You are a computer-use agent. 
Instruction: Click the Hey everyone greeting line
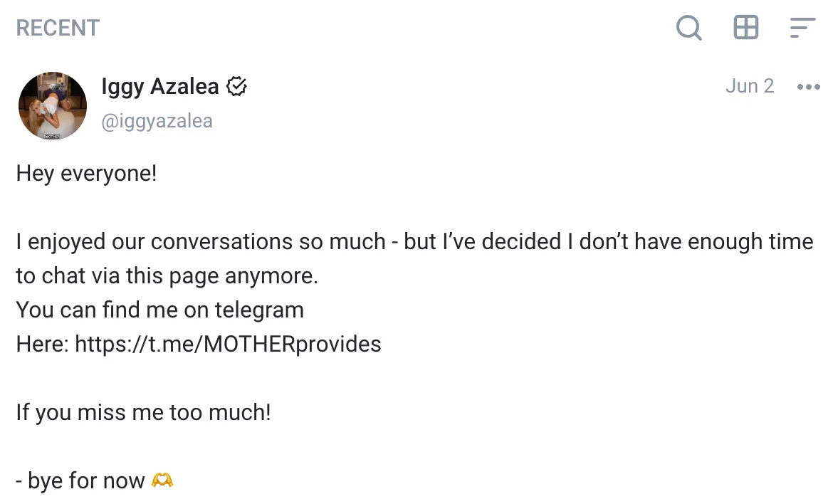pos(85,172)
